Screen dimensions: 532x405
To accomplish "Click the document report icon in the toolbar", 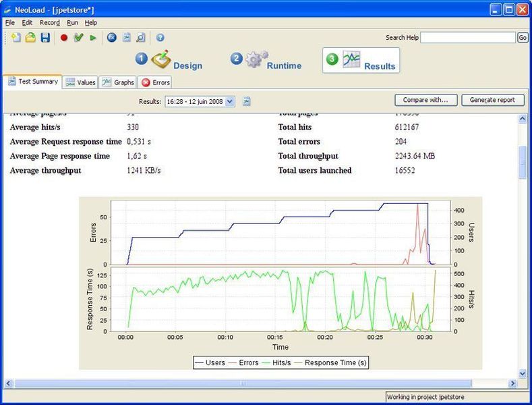I will click(x=126, y=37).
